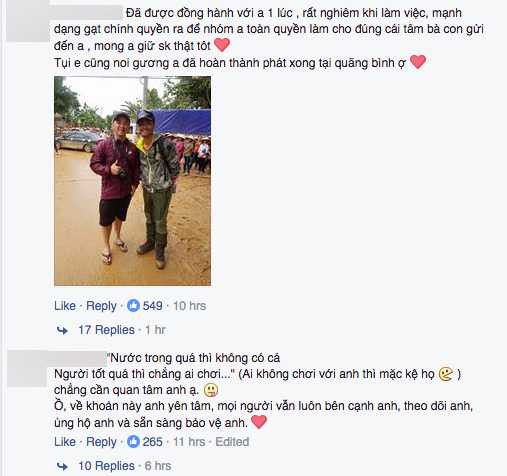The height and width of the screenshot is (476, 507).
Task: Click the heart emoji after 'bảo vệ anh'
Action: click(259, 422)
